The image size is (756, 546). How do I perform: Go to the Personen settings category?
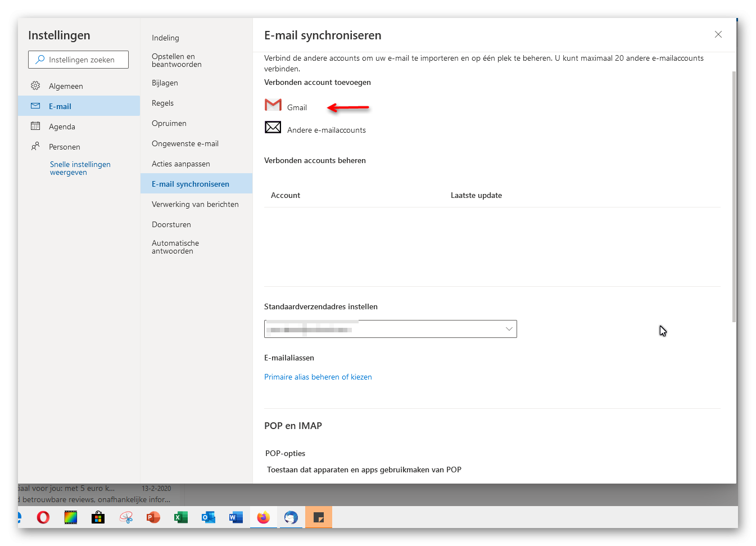pyautogui.click(x=64, y=147)
